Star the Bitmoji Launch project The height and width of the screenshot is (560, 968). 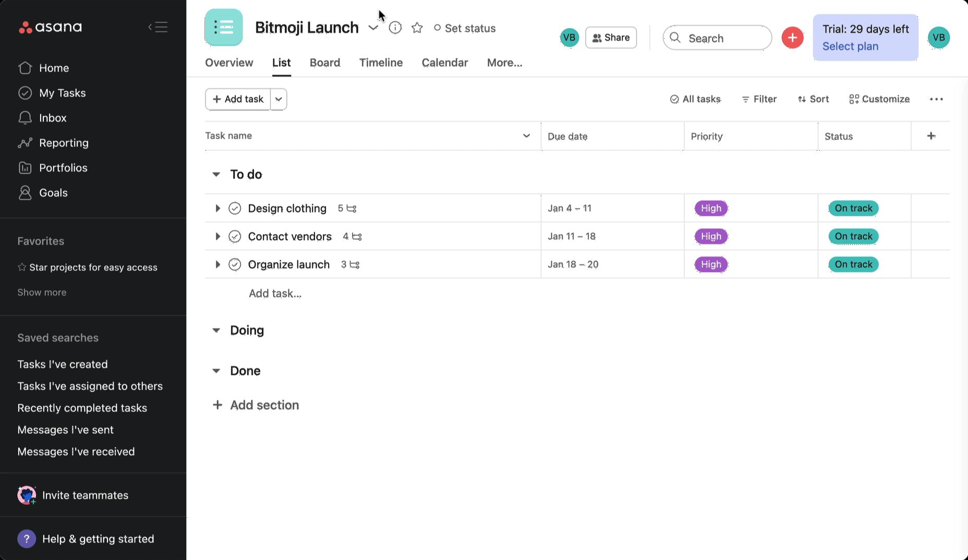tap(417, 28)
